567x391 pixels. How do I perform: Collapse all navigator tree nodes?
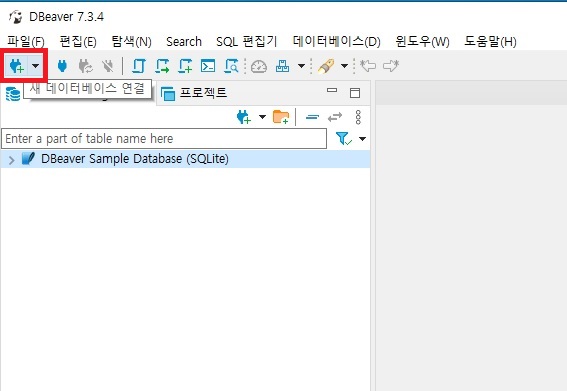[x=312, y=117]
